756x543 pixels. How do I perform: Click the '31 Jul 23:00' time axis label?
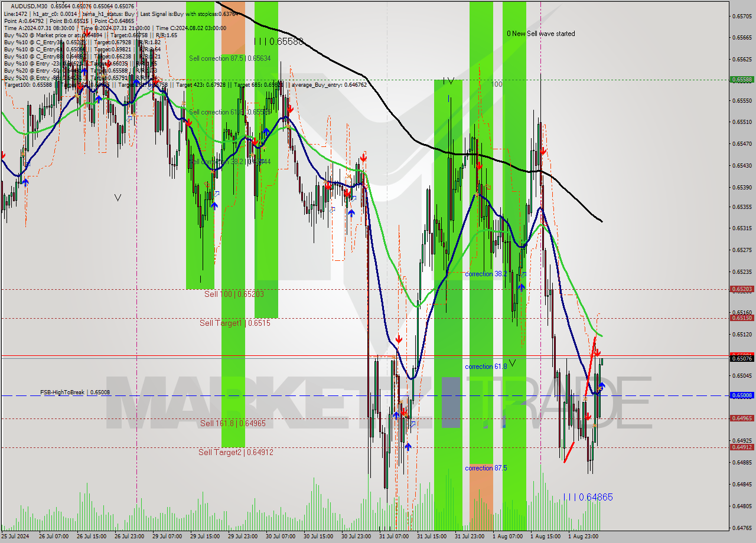470,537
